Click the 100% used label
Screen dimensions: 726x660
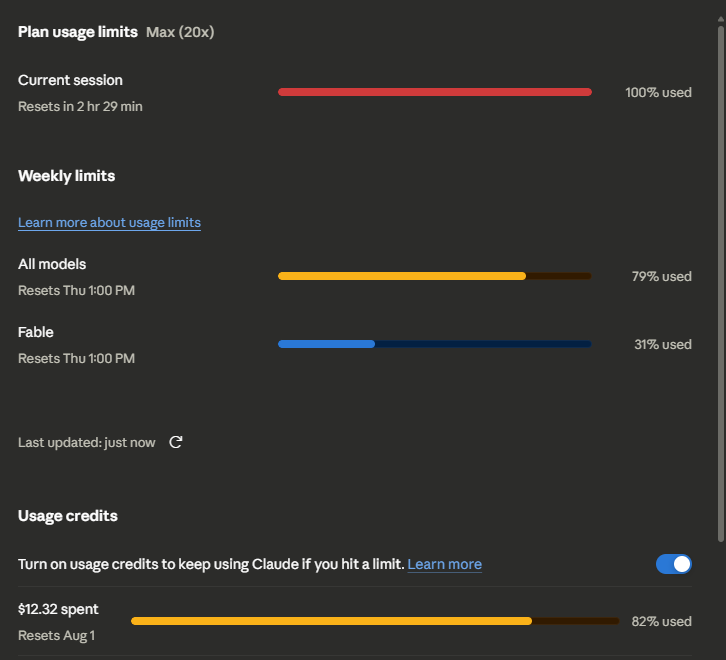658,92
